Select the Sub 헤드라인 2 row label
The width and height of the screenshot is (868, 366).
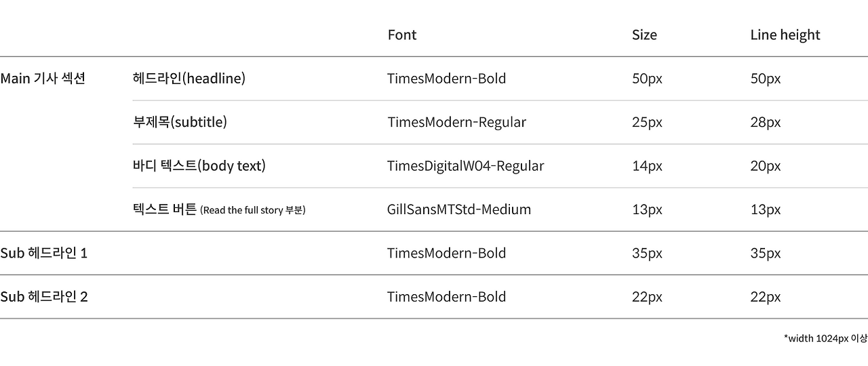[44, 297]
